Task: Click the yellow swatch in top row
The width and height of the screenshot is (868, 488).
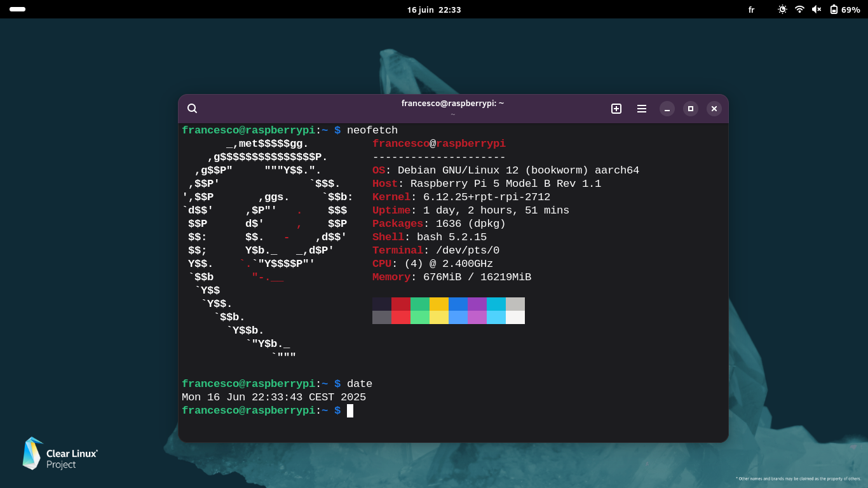Action: pyautogui.click(x=439, y=304)
